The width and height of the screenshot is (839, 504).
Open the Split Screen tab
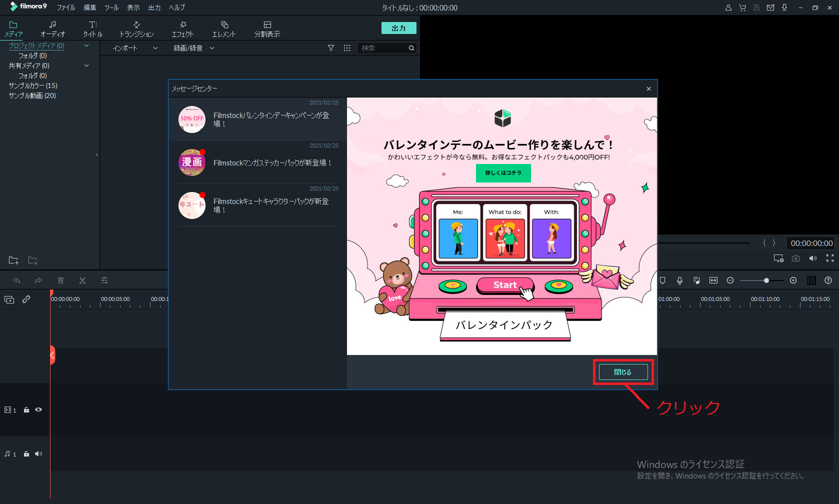pos(267,29)
